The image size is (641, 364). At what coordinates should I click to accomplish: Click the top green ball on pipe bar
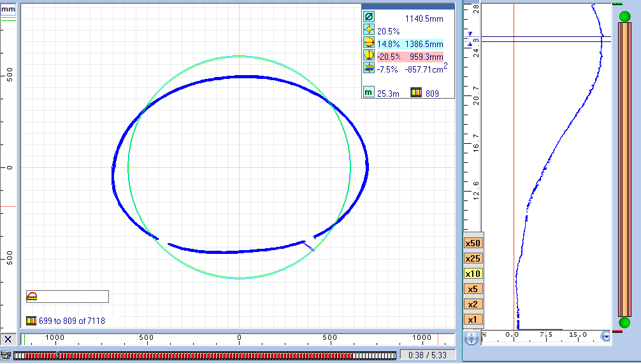pyautogui.click(x=624, y=17)
